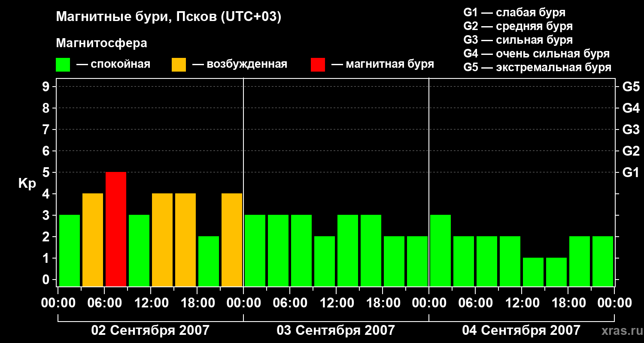The width and height of the screenshot is (644, 343).
Task: Click the last bar of 04 Сентября
Action: (603, 262)
